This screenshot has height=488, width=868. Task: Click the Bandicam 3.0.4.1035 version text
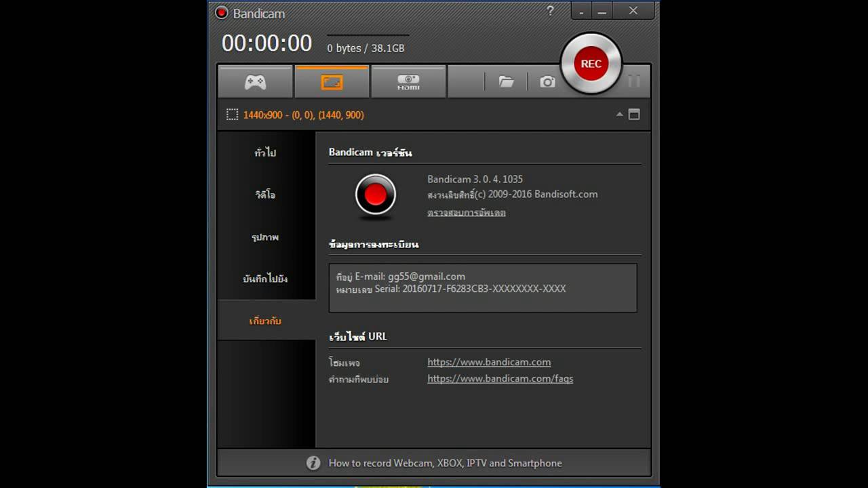tap(475, 179)
